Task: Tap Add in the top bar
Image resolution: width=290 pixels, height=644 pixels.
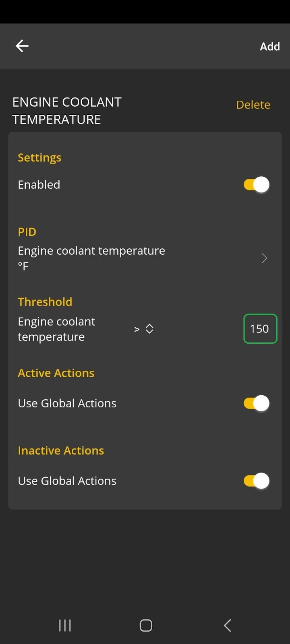Action: (269, 46)
